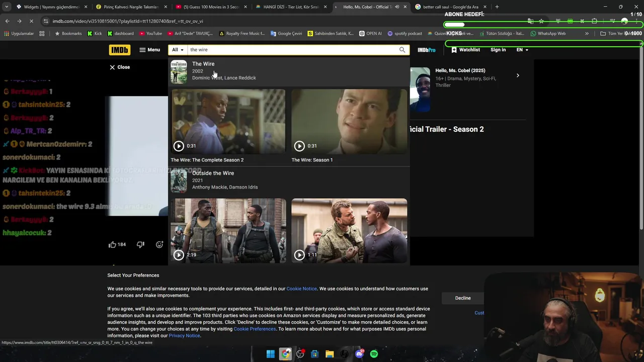Image resolution: width=644 pixels, height=362 pixels.
Task: Open site information icon in address bar
Action: click(46, 21)
